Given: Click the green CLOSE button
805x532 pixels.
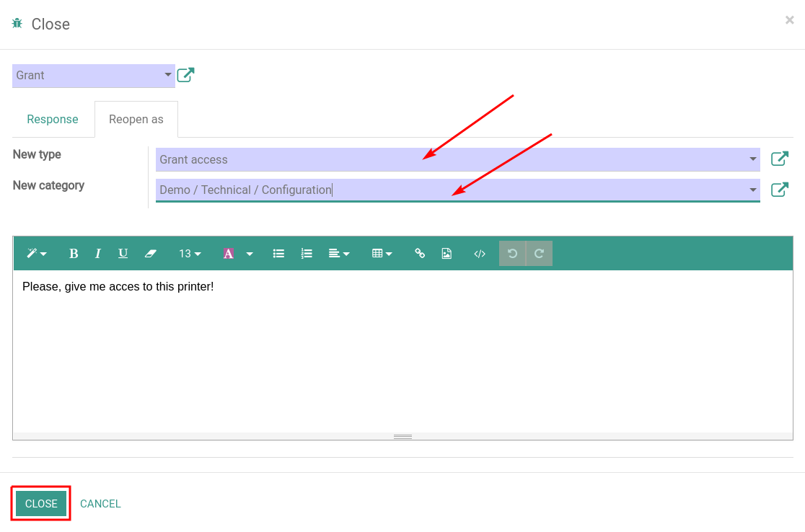Looking at the screenshot, I should point(41,504).
